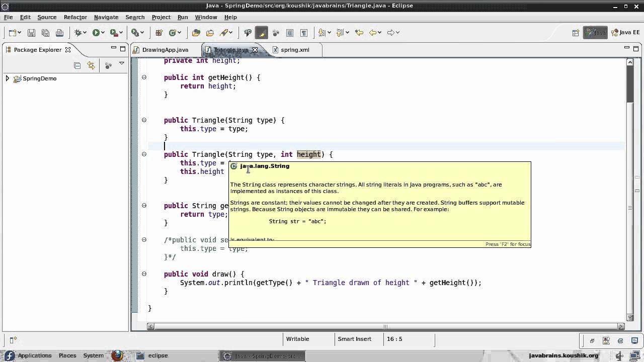644x362 pixels.
Task: Switch to the Java EE perspective
Action: point(625,33)
